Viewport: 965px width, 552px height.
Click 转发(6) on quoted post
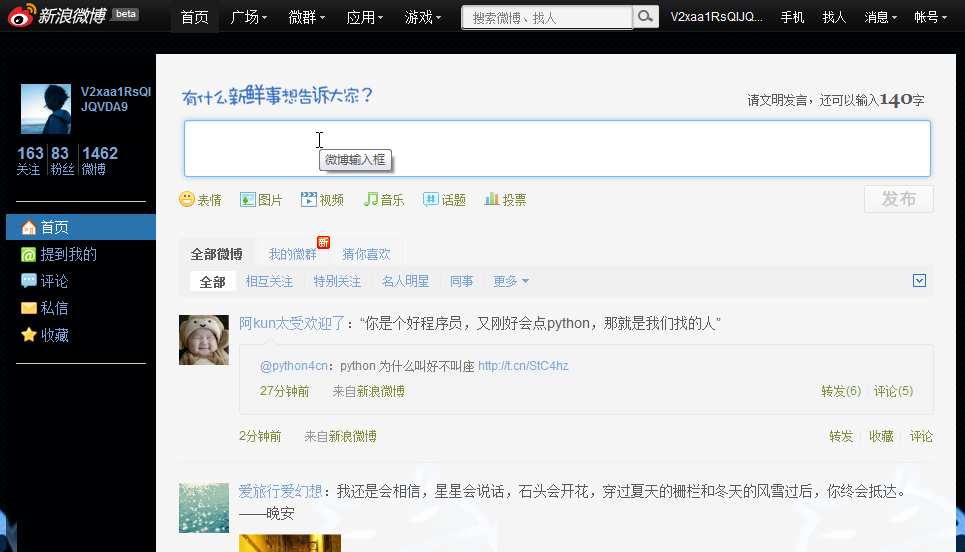click(x=841, y=391)
